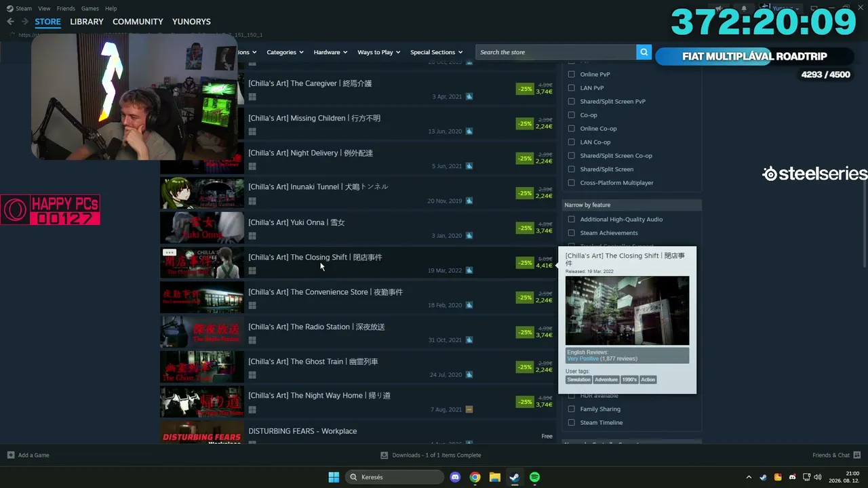This screenshot has height=488, width=868.
Task: Open Google Chrome from the taskbar
Action: point(475,477)
